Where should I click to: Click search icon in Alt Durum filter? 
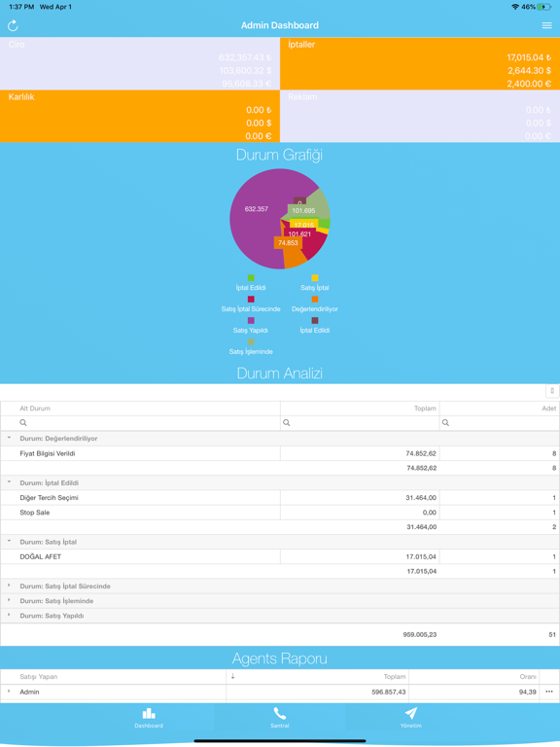pyautogui.click(x=23, y=423)
